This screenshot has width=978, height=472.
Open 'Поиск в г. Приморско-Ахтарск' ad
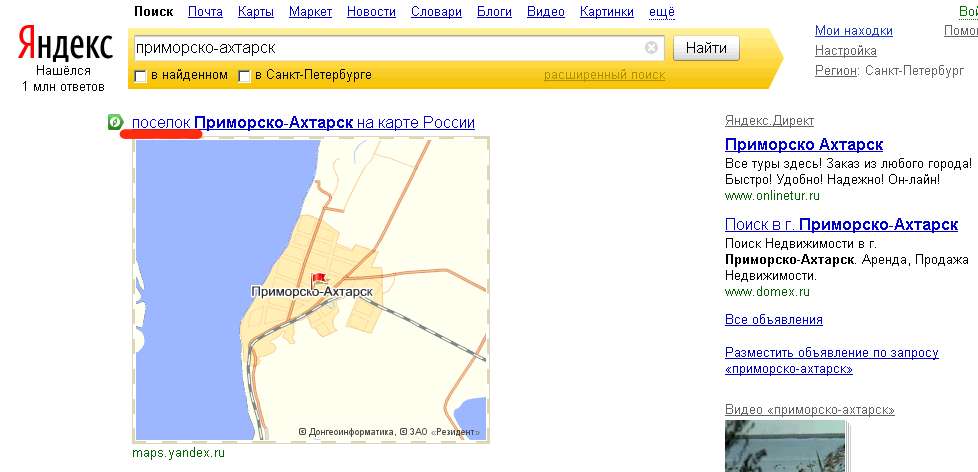[841, 224]
